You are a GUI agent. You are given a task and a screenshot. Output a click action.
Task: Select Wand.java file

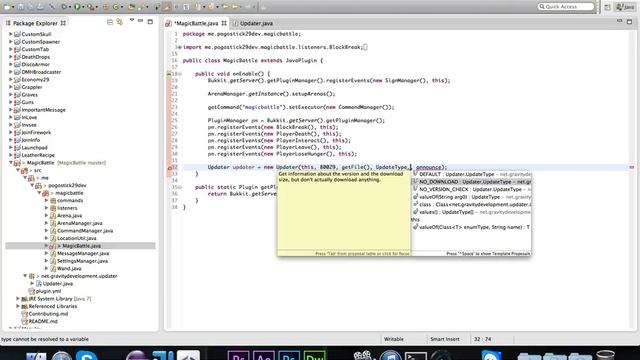(x=69, y=269)
